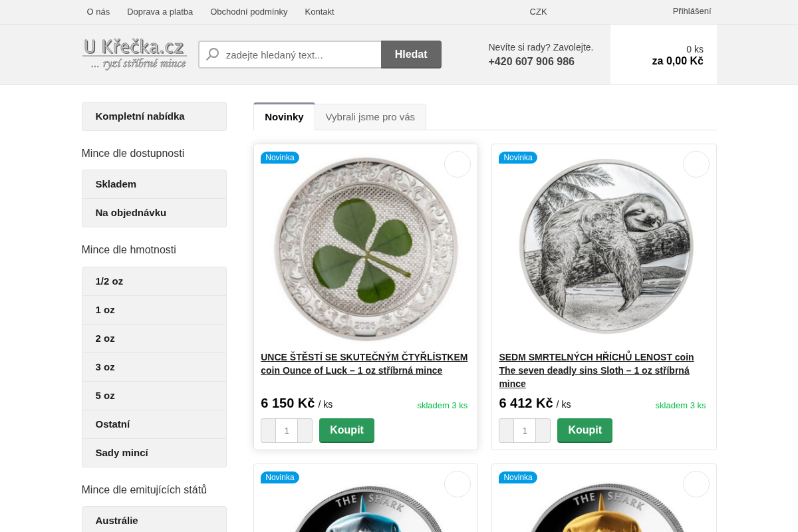Open the CZK currency selector
This screenshot has width=798, height=532.
[x=539, y=12]
